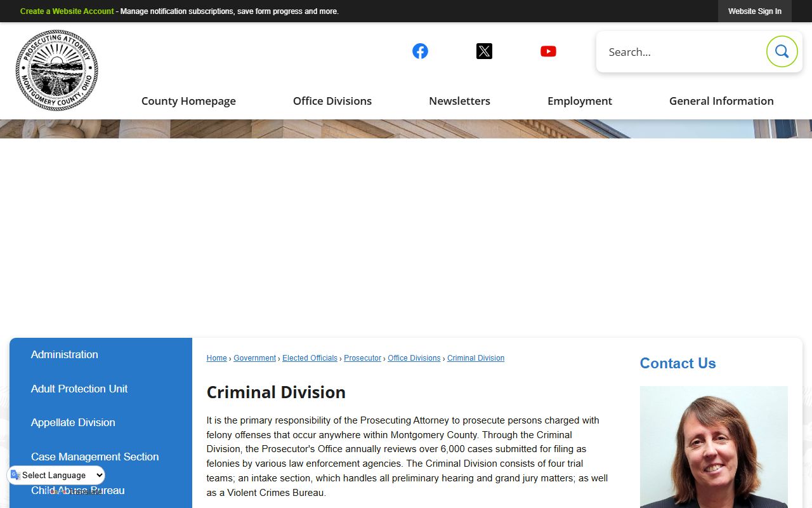Click the search magnifier button
The height and width of the screenshot is (508, 812).
tap(782, 51)
